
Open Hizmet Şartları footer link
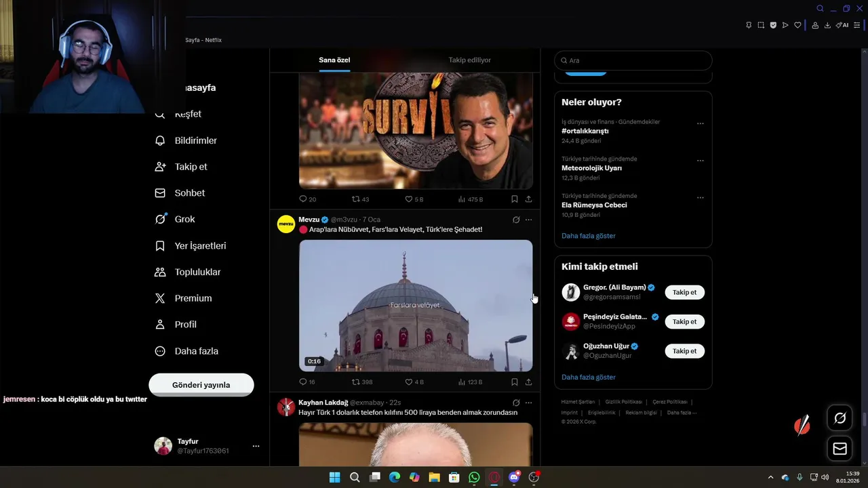pyautogui.click(x=578, y=402)
